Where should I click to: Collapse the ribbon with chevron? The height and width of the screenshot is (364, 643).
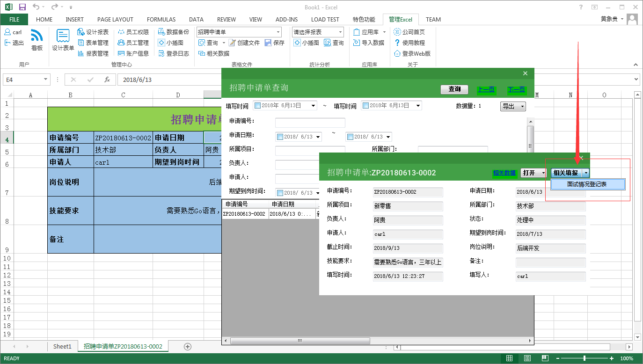[x=636, y=65]
